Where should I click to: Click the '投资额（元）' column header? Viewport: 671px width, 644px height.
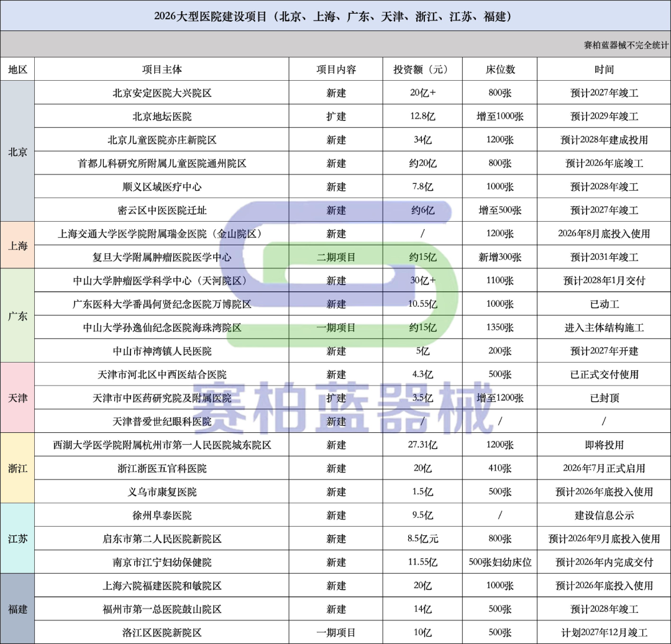[422, 70]
